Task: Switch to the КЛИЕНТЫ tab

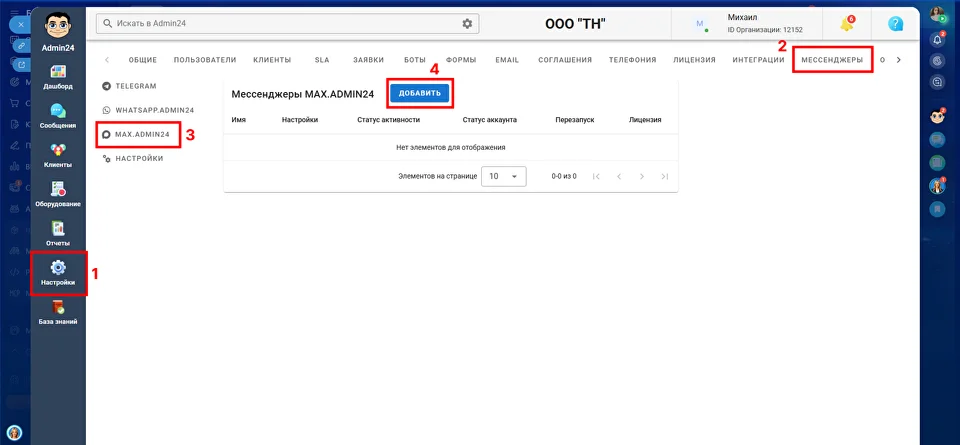Action: point(272,60)
